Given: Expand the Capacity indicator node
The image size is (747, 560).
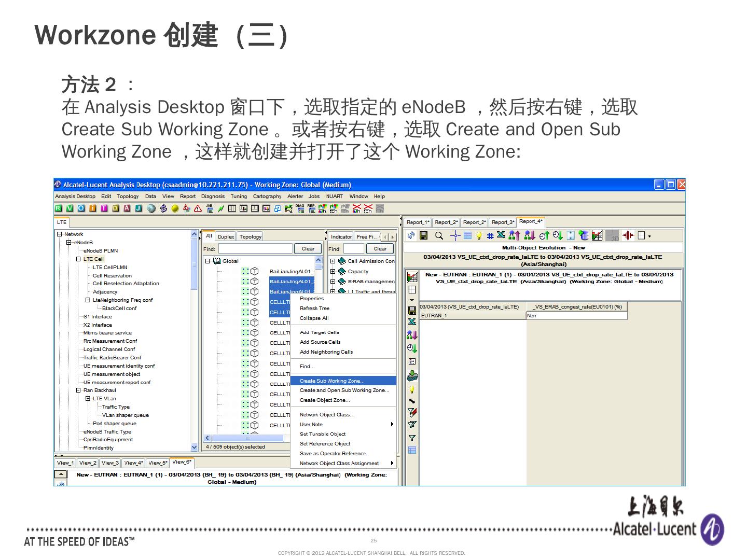Looking at the screenshot, I should 333,272.
